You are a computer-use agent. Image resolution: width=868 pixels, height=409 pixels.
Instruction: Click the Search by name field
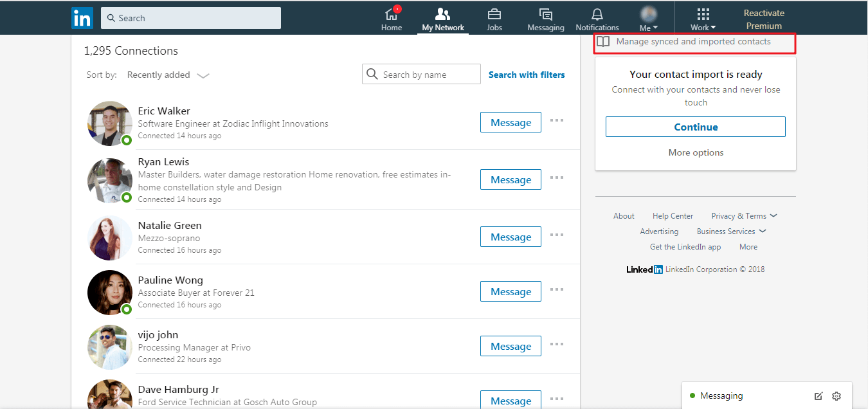421,75
